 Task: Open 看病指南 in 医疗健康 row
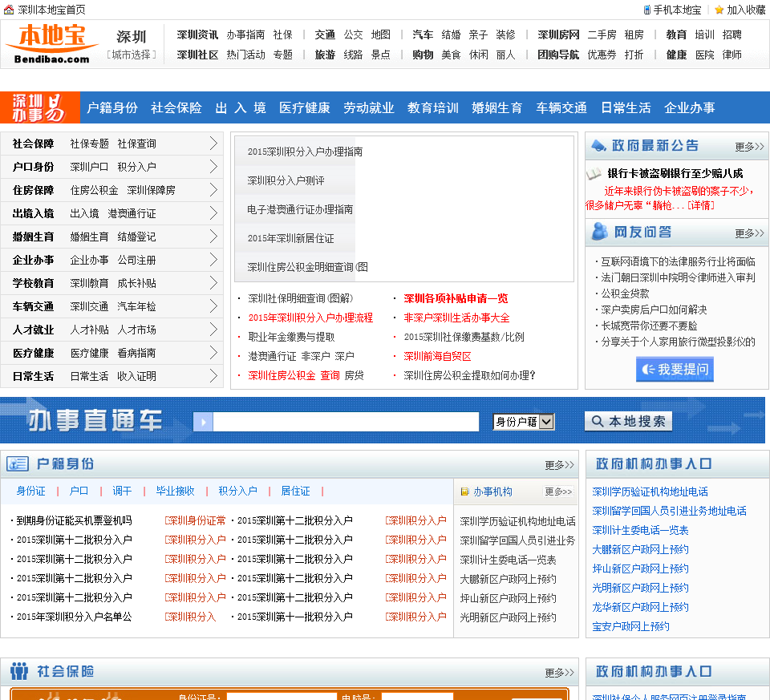(136, 353)
